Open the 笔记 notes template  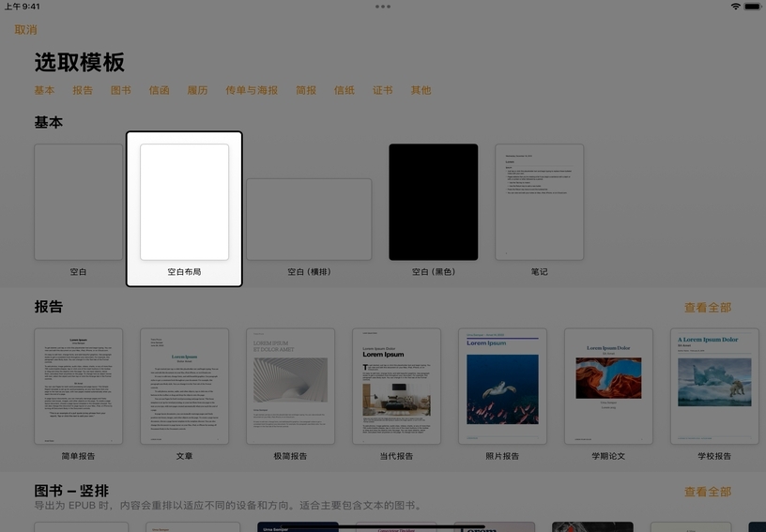(539, 202)
